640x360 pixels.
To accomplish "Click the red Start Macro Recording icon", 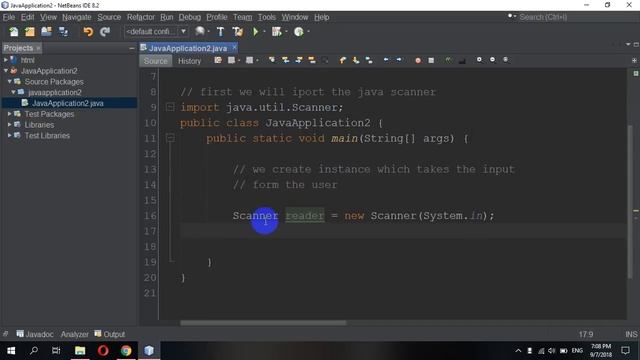I will 418,60.
